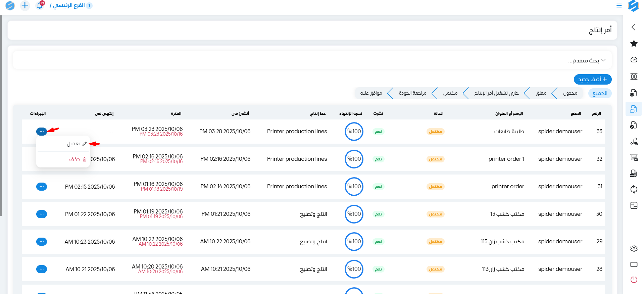This screenshot has height=294, width=644.
Task: Click the refresh cycle icon in sidebar
Action: 634,189
